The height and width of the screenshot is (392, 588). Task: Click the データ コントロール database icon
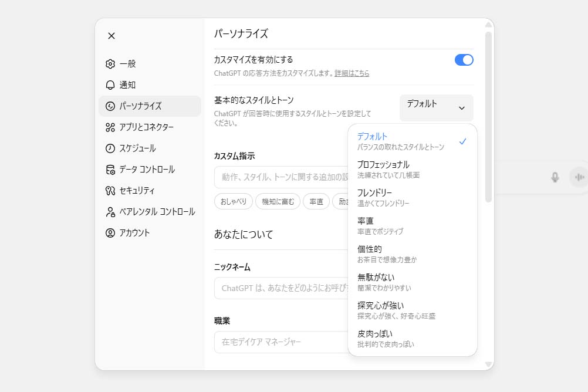pos(110,170)
